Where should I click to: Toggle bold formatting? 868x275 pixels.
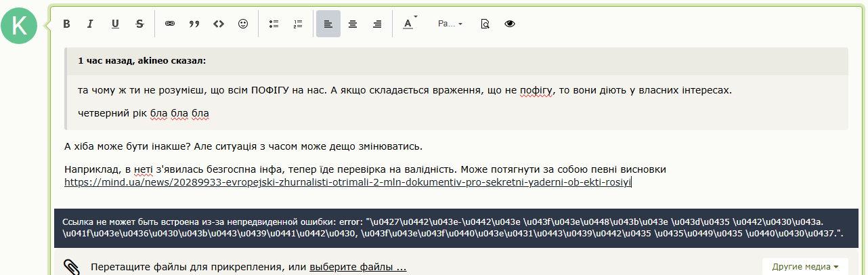point(66,24)
